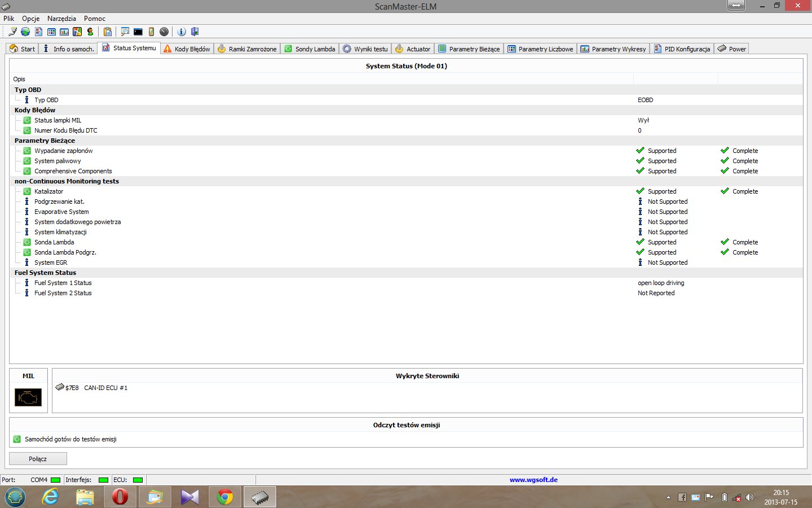
Task: Click the black terminal console toolbar icon
Action: 138,32
